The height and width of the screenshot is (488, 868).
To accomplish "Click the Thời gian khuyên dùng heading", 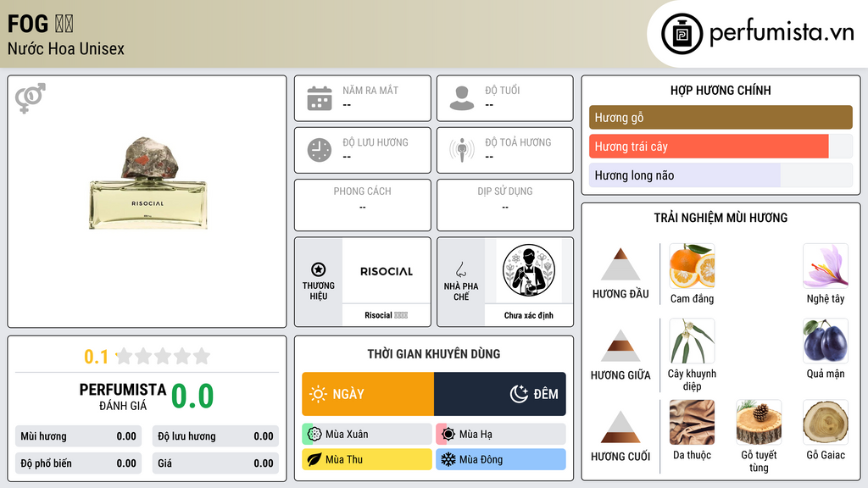I will (434, 353).
